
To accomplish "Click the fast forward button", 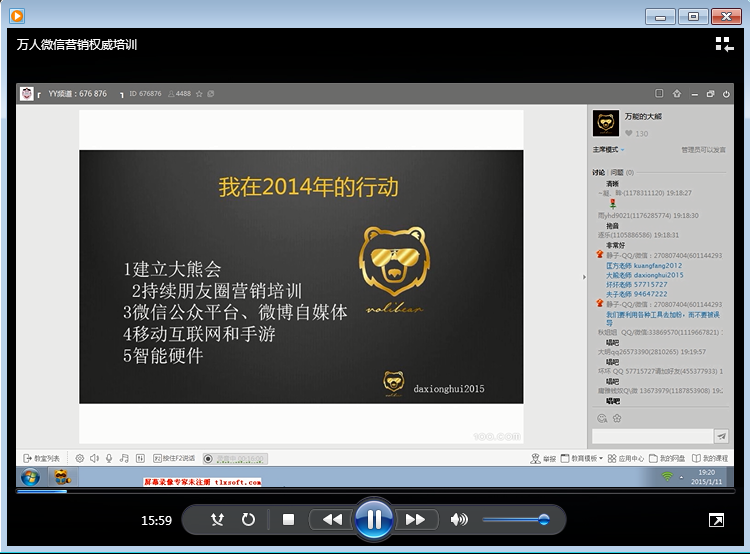I will (415, 520).
